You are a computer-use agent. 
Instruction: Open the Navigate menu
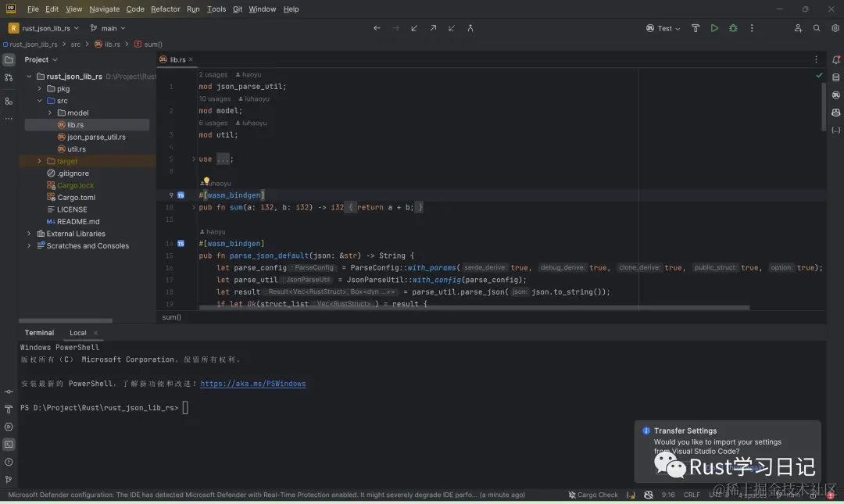105,9
